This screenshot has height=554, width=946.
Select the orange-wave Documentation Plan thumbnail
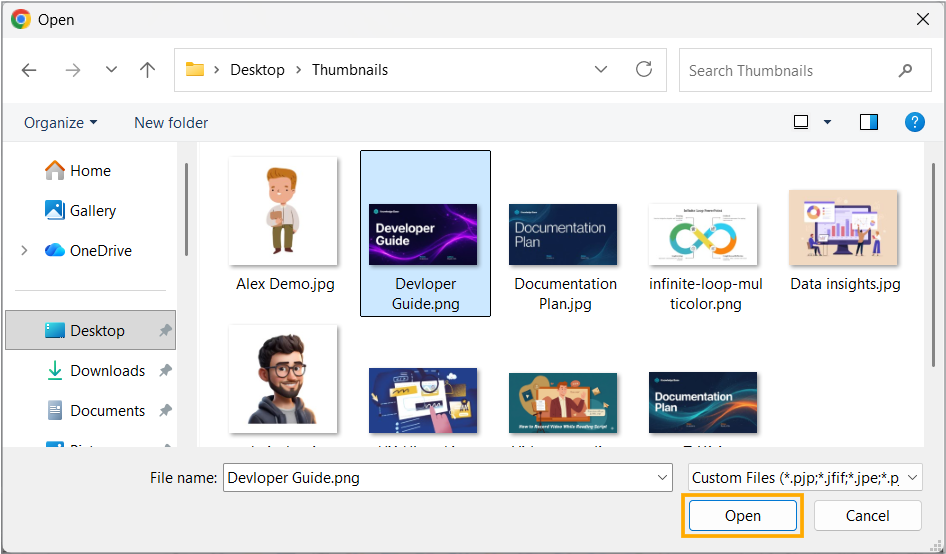point(703,403)
